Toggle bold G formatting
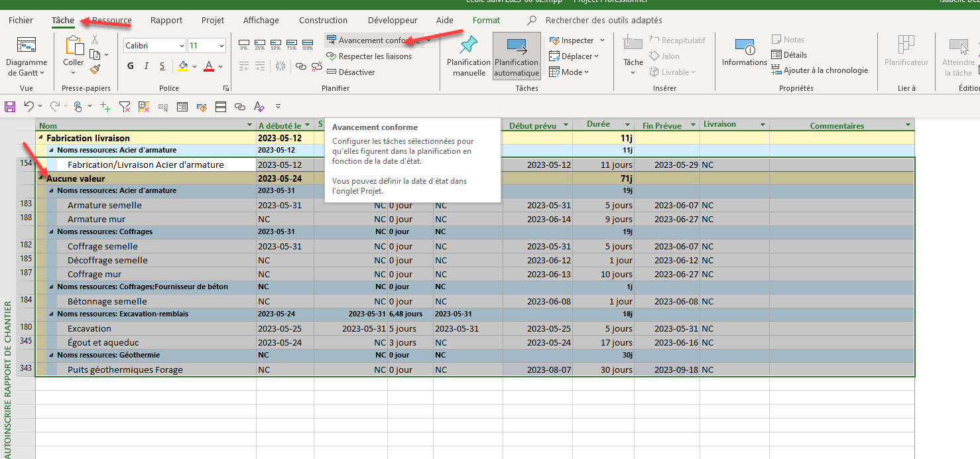The image size is (980, 459). point(131,66)
